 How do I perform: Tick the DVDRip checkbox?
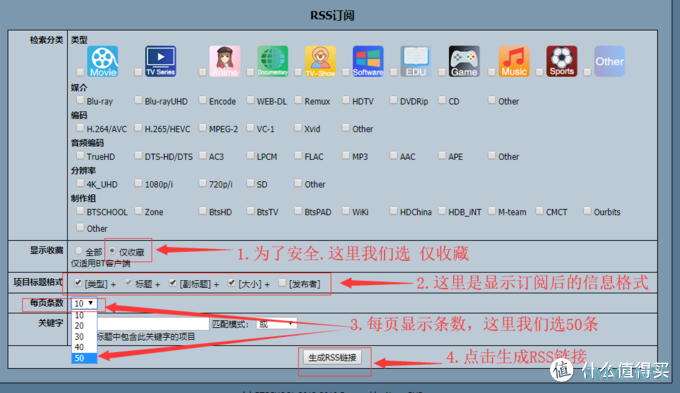(393, 100)
